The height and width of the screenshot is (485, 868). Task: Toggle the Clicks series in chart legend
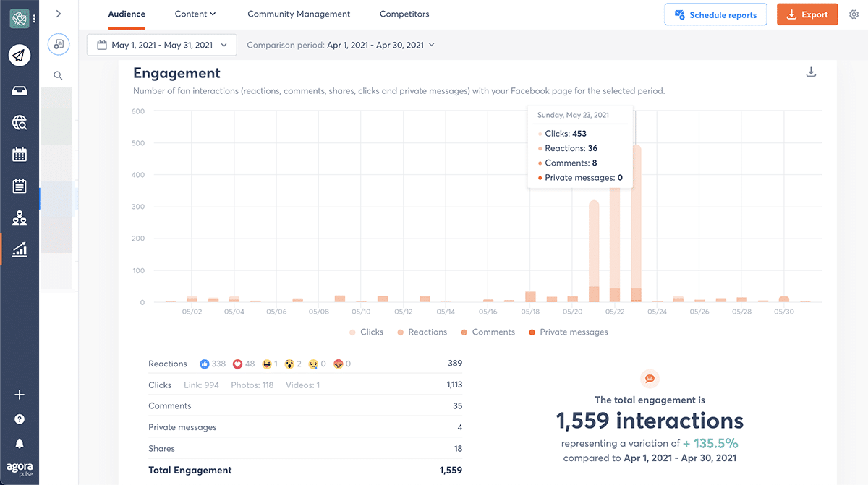pyautogui.click(x=366, y=332)
